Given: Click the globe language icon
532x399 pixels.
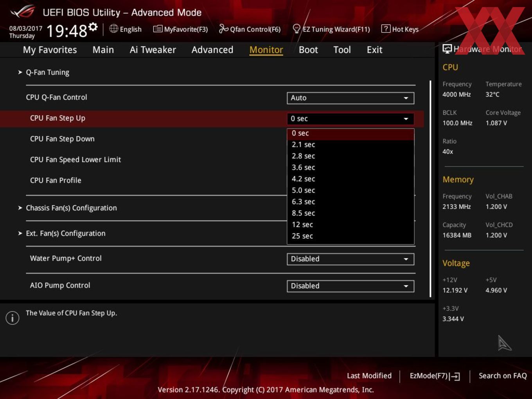Looking at the screenshot, I should (x=113, y=29).
